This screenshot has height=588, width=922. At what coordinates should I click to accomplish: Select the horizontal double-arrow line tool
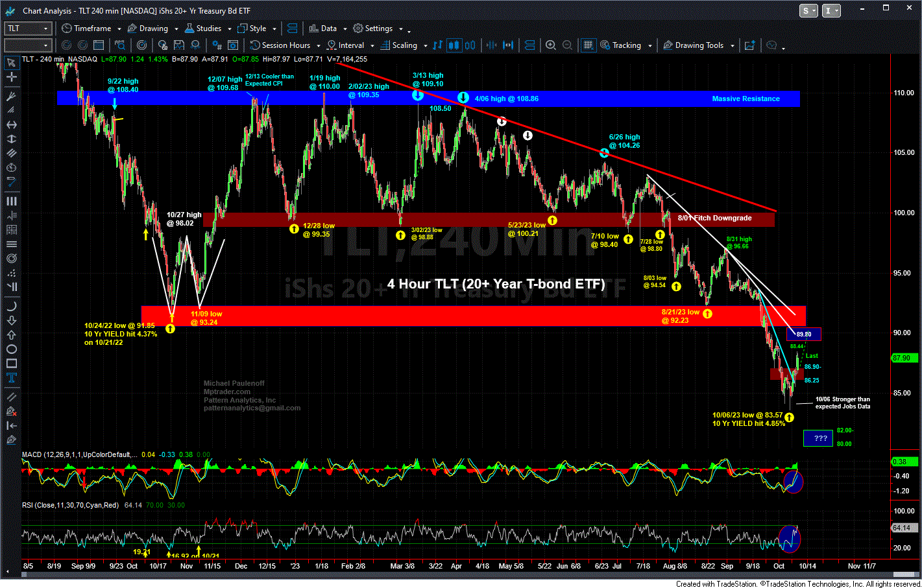[x=11, y=124]
